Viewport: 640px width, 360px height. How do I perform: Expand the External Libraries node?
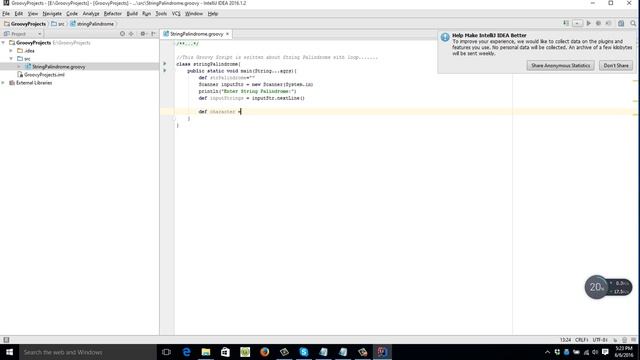click(x=4, y=83)
